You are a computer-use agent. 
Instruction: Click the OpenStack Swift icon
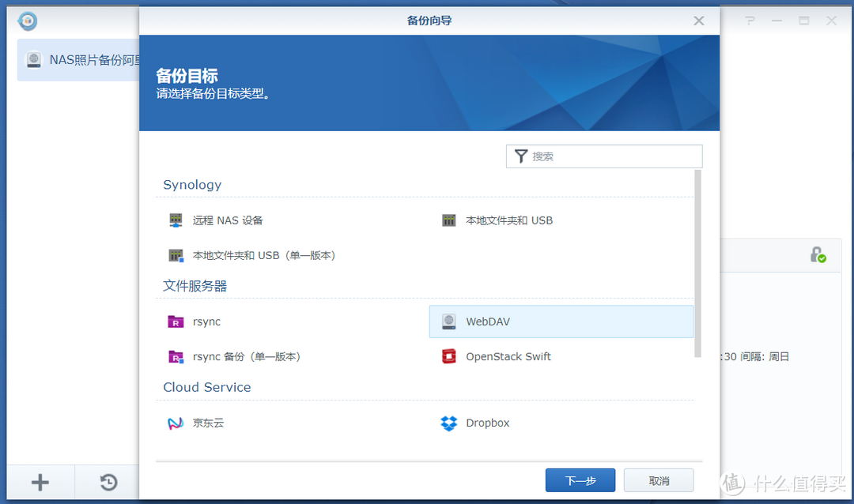coord(449,356)
